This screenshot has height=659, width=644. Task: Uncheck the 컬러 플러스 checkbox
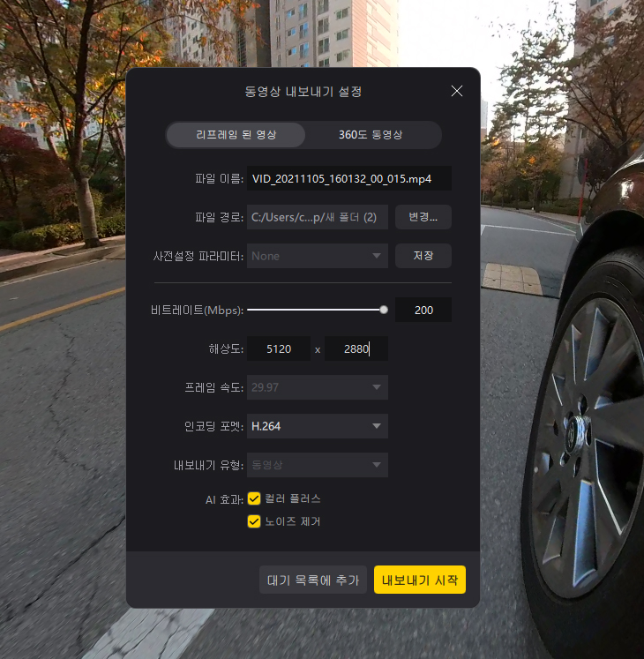pos(254,498)
